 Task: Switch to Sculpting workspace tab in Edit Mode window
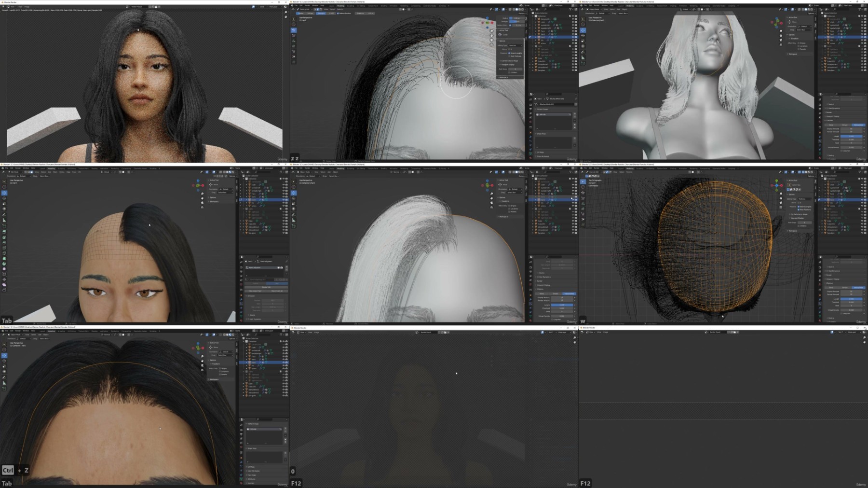[61, 168]
